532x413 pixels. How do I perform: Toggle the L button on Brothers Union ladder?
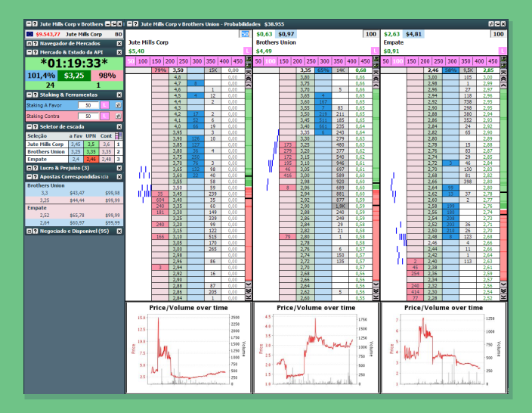tap(375, 51)
